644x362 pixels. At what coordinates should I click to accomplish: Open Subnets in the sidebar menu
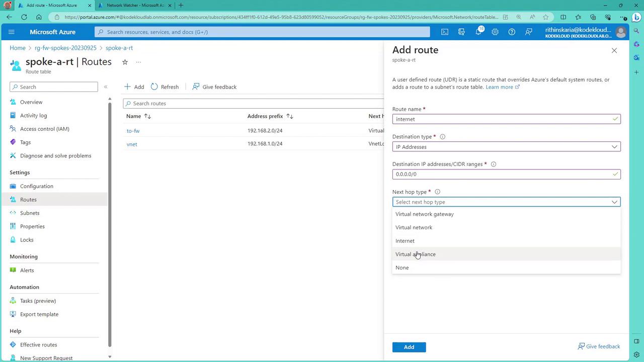[30, 213]
